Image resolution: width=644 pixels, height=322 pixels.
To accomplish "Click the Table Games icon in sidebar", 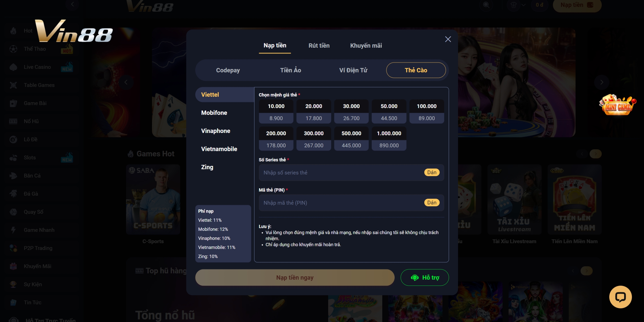I will pos(13,85).
